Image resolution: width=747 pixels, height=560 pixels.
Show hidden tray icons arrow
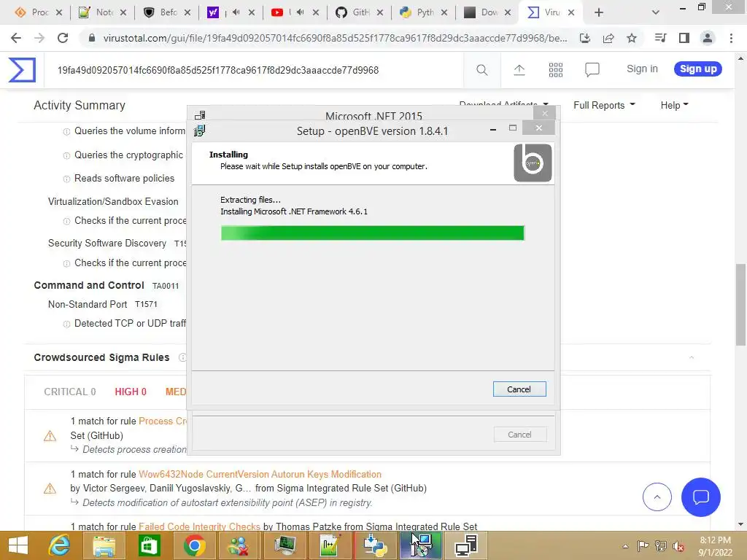coord(625,546)
